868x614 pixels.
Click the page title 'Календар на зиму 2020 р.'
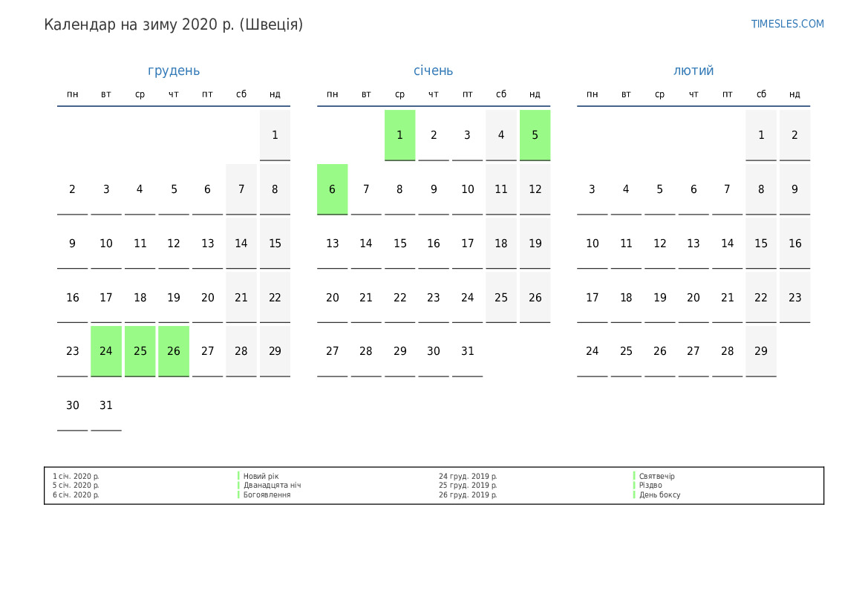click(140, 25)
